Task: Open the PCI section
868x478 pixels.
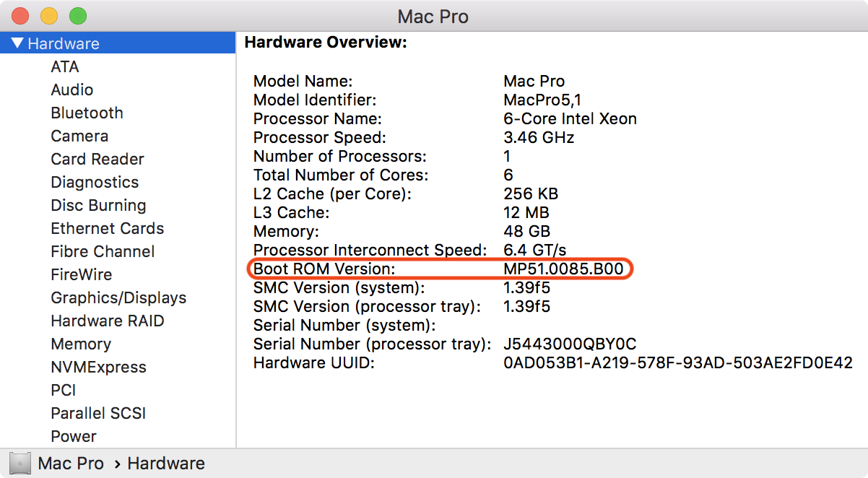Action: (64, 390)
